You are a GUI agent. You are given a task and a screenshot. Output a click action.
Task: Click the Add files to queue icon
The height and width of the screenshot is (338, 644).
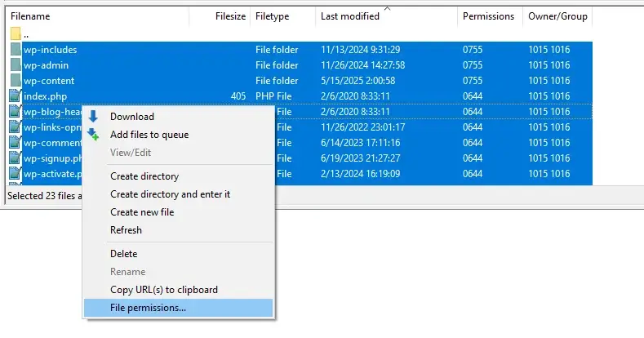(x=93, y=135)
